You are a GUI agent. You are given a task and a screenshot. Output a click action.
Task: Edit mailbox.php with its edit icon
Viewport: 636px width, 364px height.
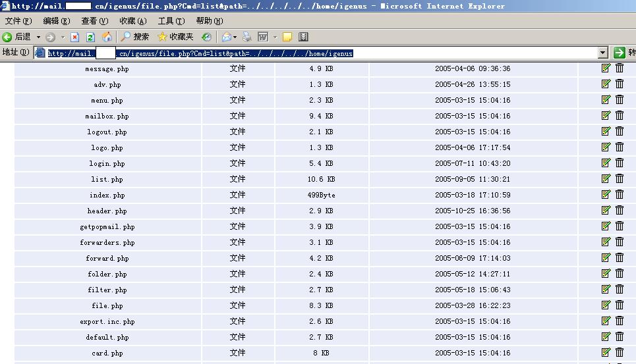[x=606, y=115]
